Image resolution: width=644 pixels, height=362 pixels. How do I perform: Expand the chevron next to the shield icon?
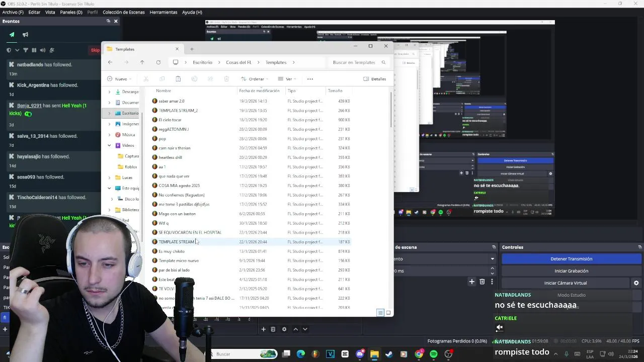tap(17, 50)
